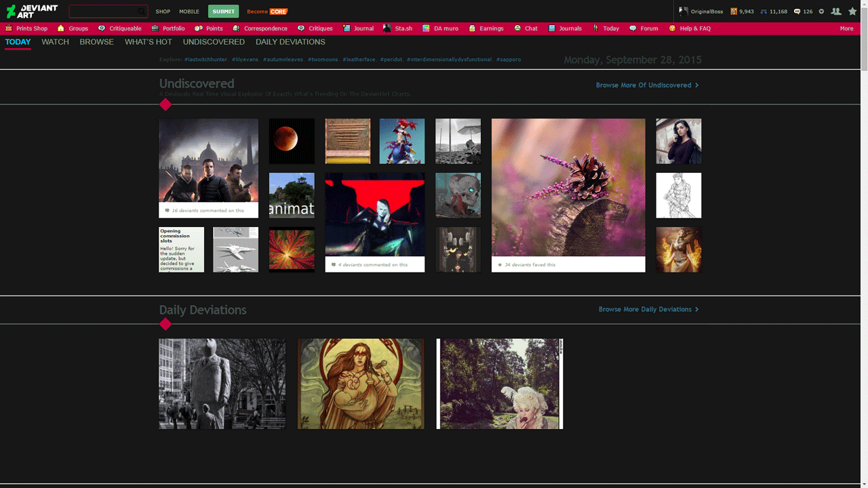This screenshot has width=868, height=488.
Task: Click the Become CORE link
Action: pos(267,12)
